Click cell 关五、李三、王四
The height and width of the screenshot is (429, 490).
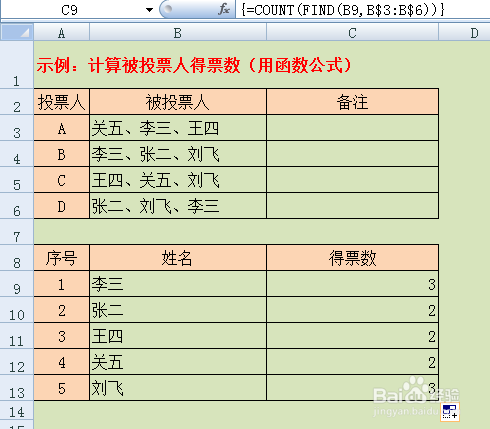pos(178,128)
